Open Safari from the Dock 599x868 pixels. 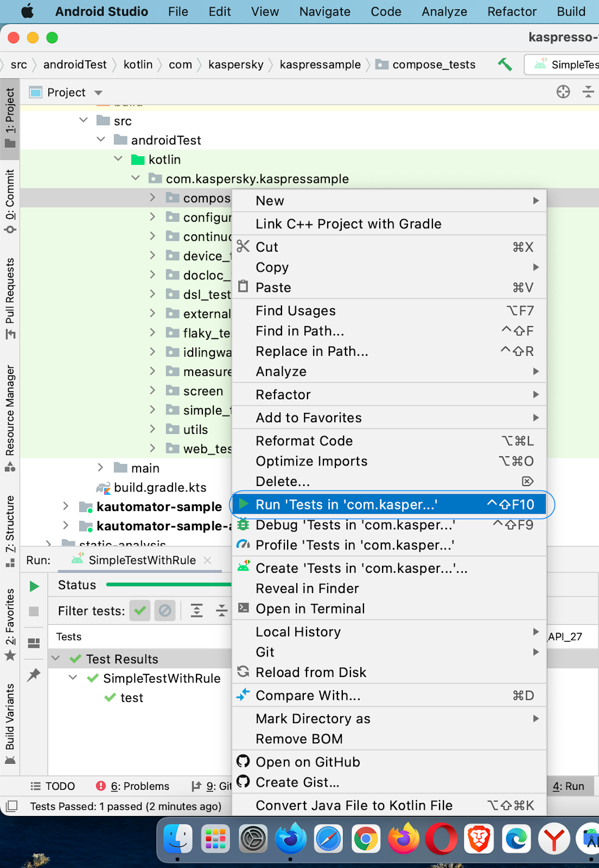pos(328,839)
